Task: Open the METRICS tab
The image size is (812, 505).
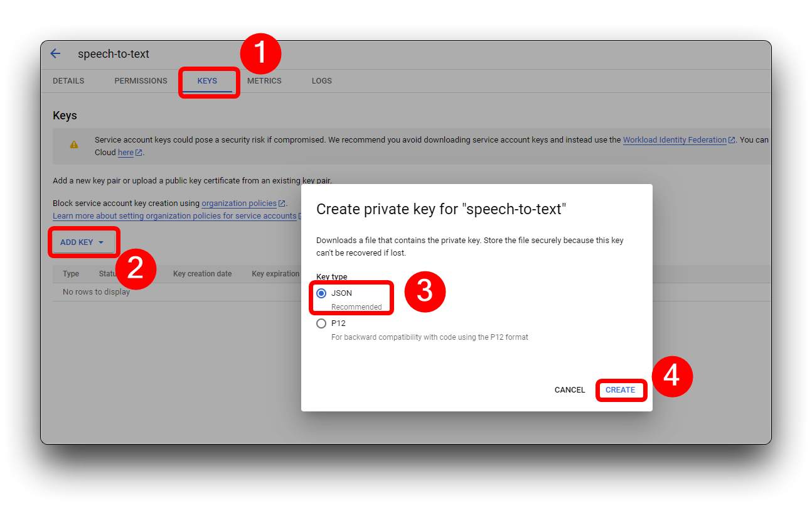Action: click(264, 81)
